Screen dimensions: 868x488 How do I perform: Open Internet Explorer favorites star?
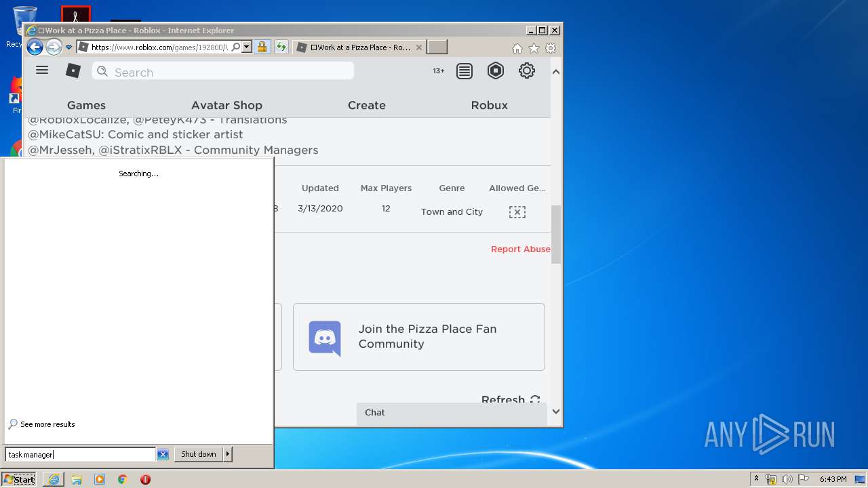coord(534,48)
